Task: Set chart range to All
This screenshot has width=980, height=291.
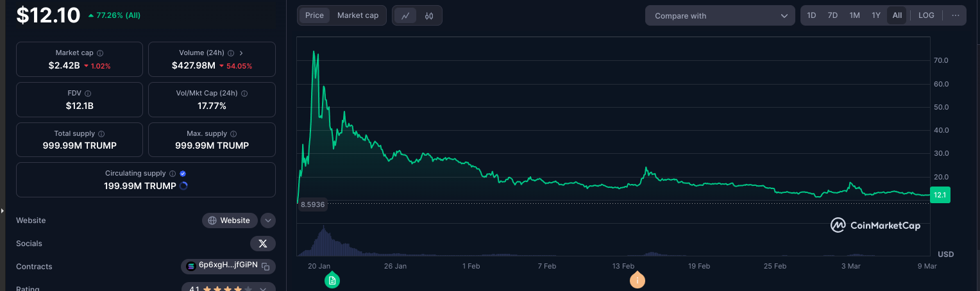Action: coord(897,15)
